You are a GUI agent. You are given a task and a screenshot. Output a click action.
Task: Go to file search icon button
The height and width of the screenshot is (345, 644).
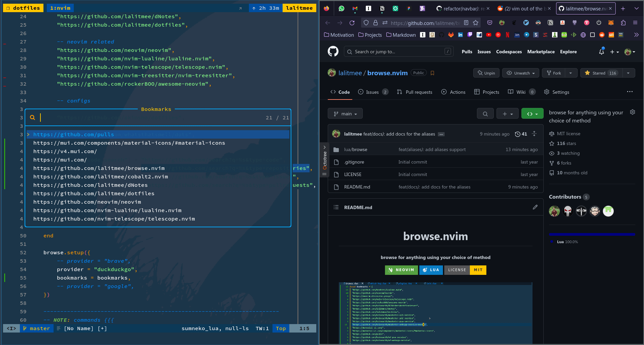click(485, 114)
